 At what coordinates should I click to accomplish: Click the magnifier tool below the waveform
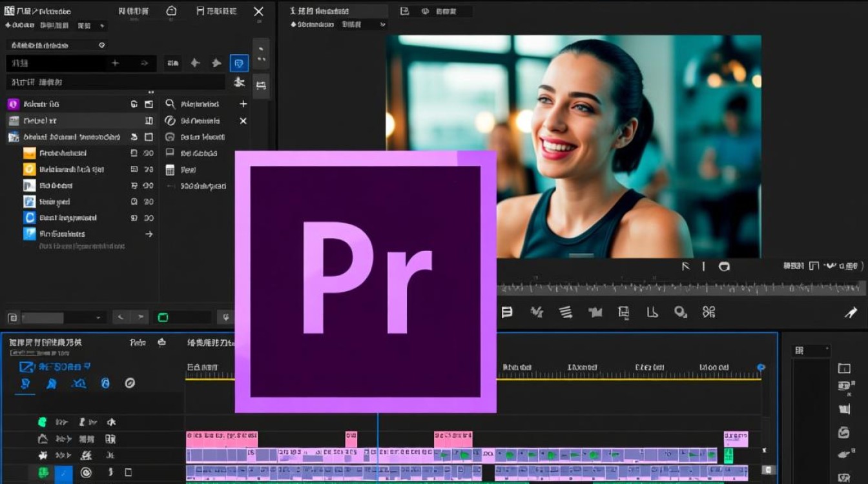pos(681,312)
